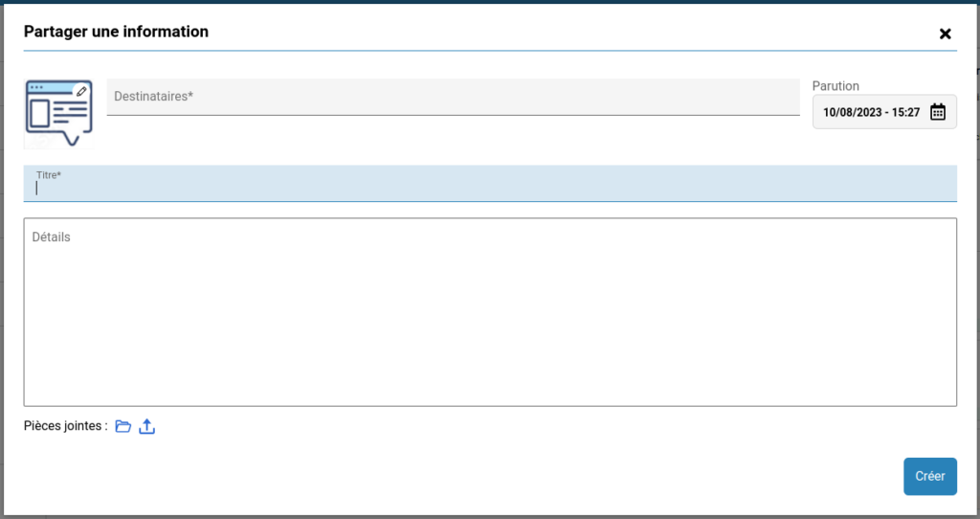Click the 10/08/2023 - 15:27 date value
The image size is (980, 519).
tap(871, 112)
